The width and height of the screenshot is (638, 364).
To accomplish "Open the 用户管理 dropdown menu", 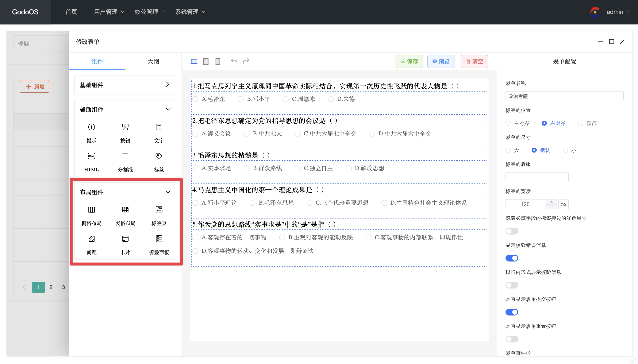I will [109, 12].
